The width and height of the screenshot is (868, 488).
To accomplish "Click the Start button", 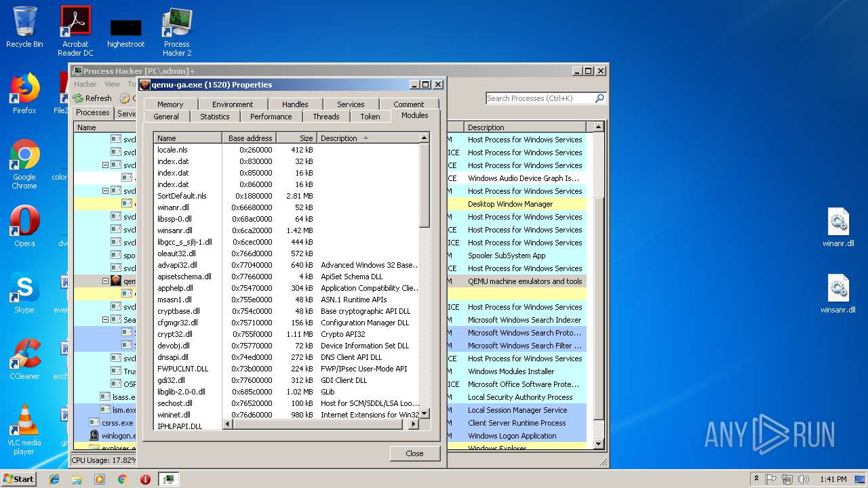I will [18, 479].
